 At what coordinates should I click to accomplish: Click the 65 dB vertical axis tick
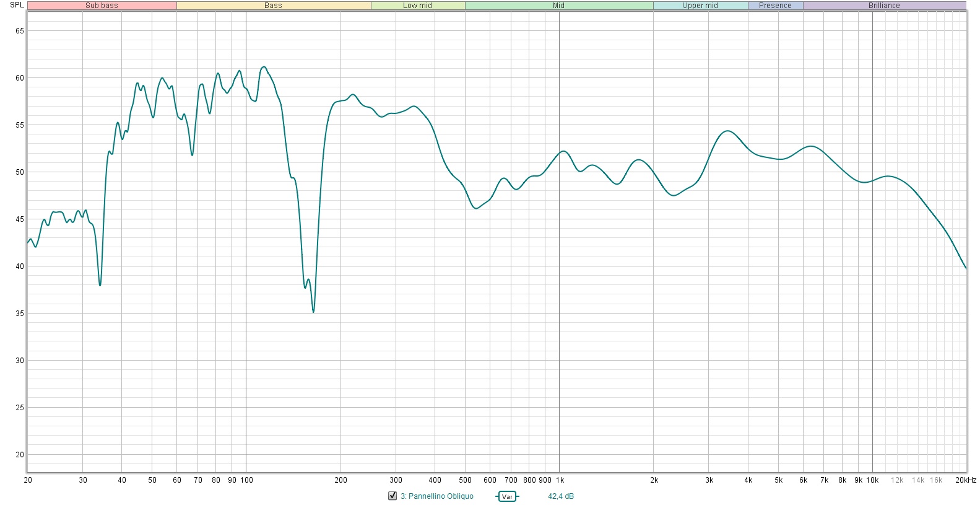20,31
